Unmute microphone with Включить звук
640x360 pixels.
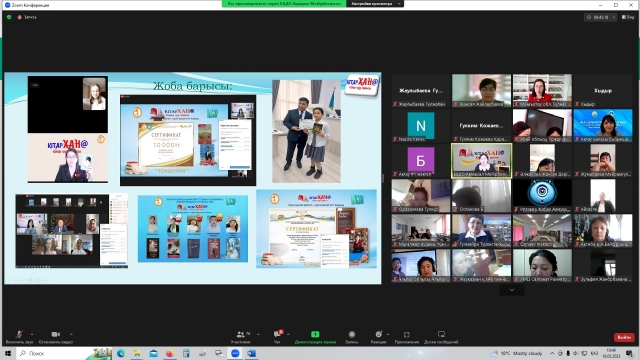(19, 337)
